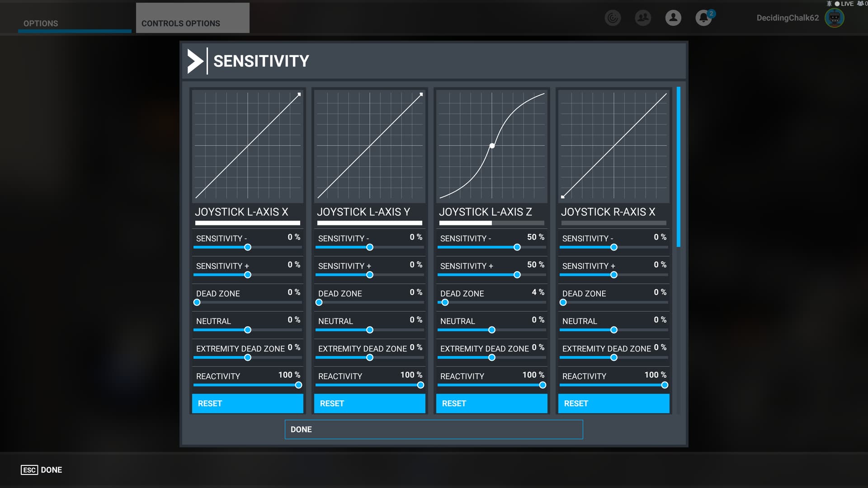Switch to the Controls Options tab
The image size is (868, 488).
point(181,23)
